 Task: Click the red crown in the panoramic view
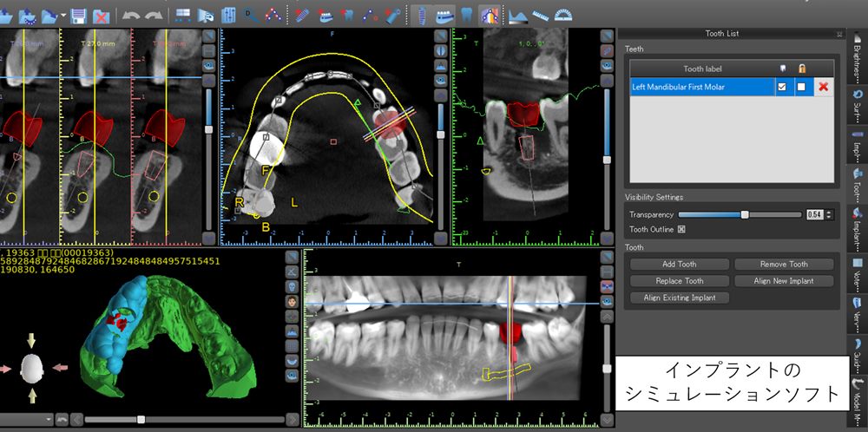coord(510,333)
